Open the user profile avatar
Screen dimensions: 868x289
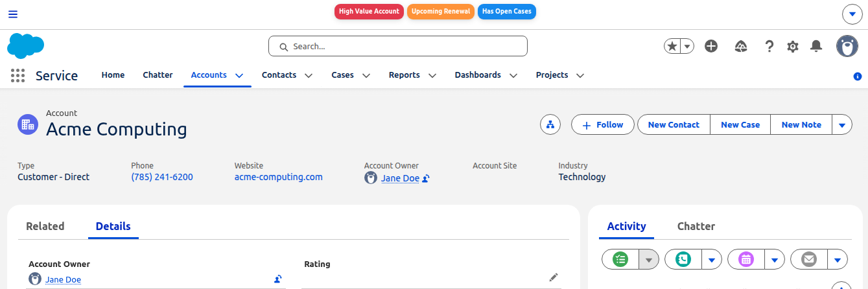point(847,46)
